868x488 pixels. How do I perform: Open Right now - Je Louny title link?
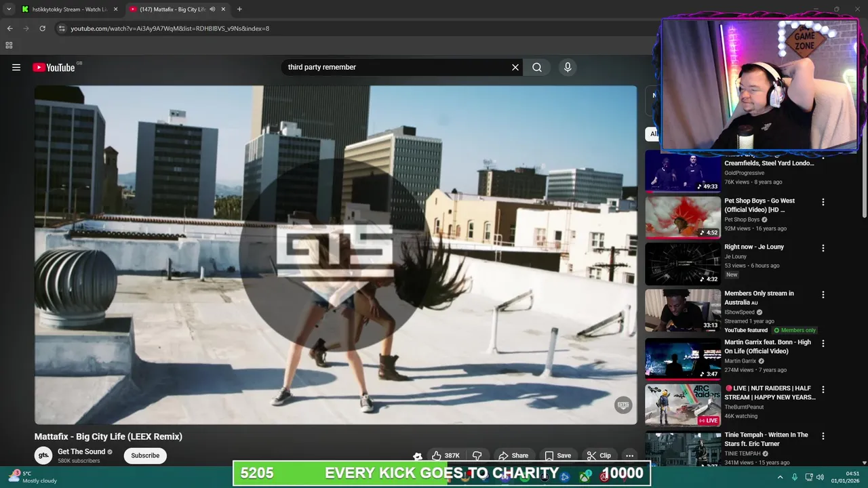[754, 247]
